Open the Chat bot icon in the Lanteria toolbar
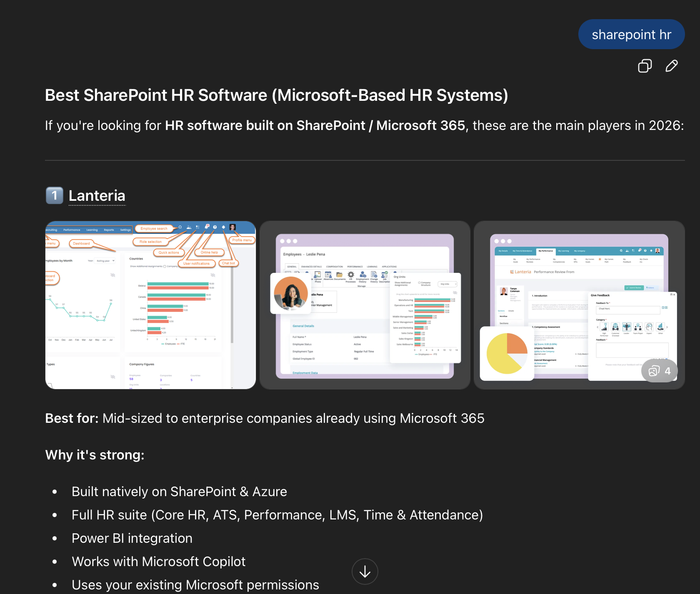This screenshot has width=700, height=594. tap(224, 227)
